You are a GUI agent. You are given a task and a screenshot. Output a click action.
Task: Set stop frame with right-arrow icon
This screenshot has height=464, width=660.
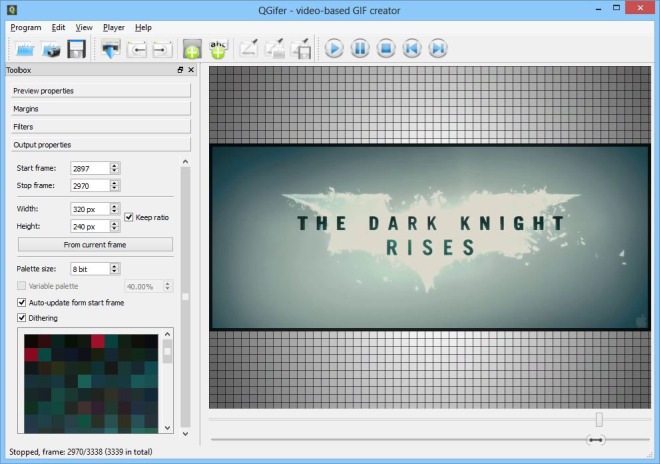point(162,49)
